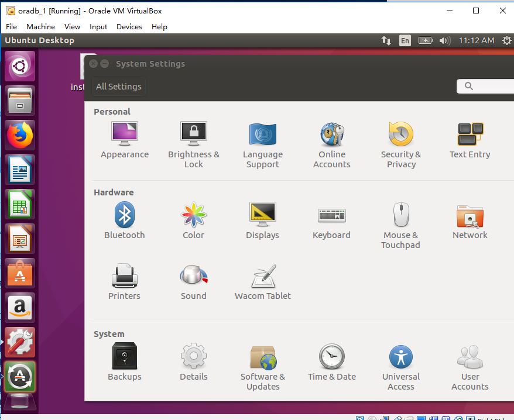Open the VirtualBox Devices menu
514x420 pixels.
129,26
